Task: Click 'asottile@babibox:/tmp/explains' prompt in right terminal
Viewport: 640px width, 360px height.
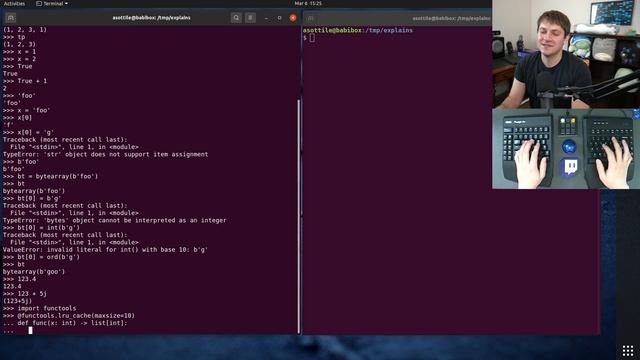Action: pos(358,30)
